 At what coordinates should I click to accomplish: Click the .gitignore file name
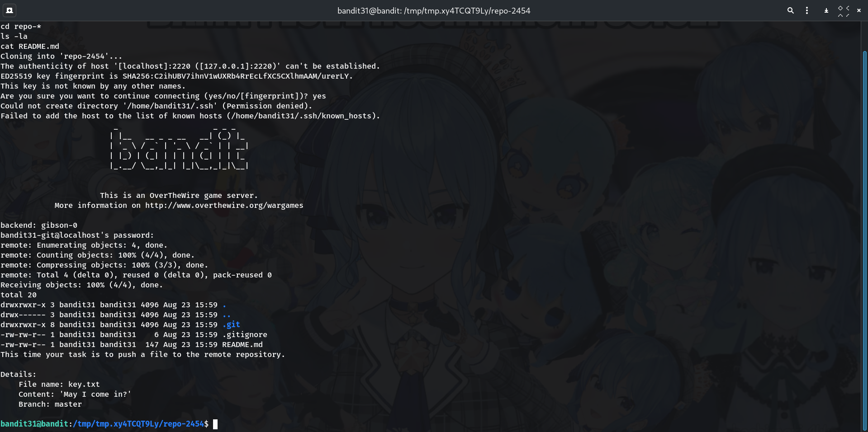[244, 334]
